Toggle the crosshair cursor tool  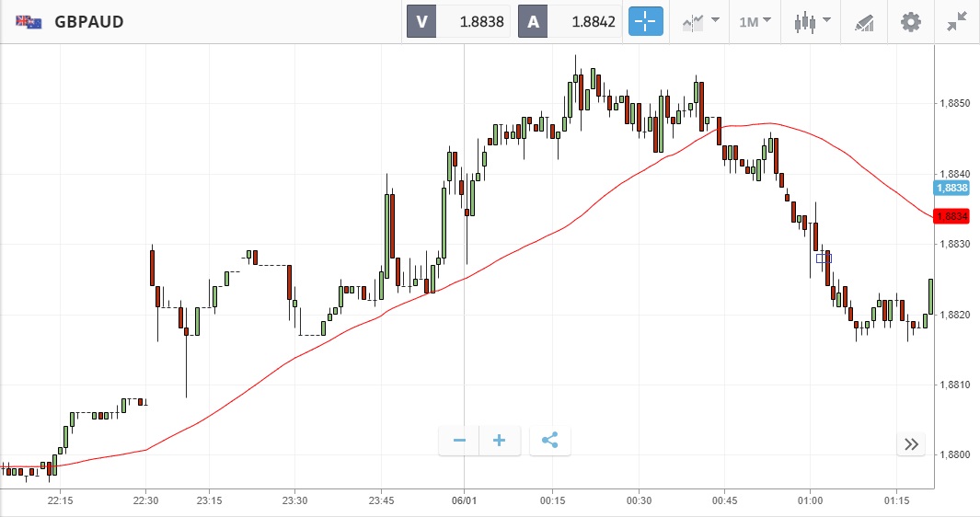(x=645, y=21)
